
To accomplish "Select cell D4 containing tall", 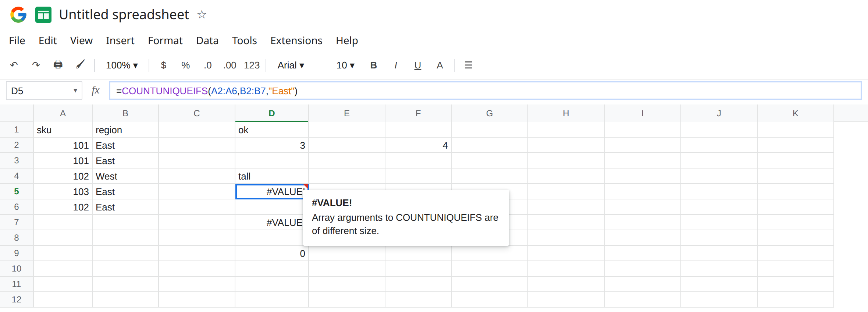I will [272, 176].
